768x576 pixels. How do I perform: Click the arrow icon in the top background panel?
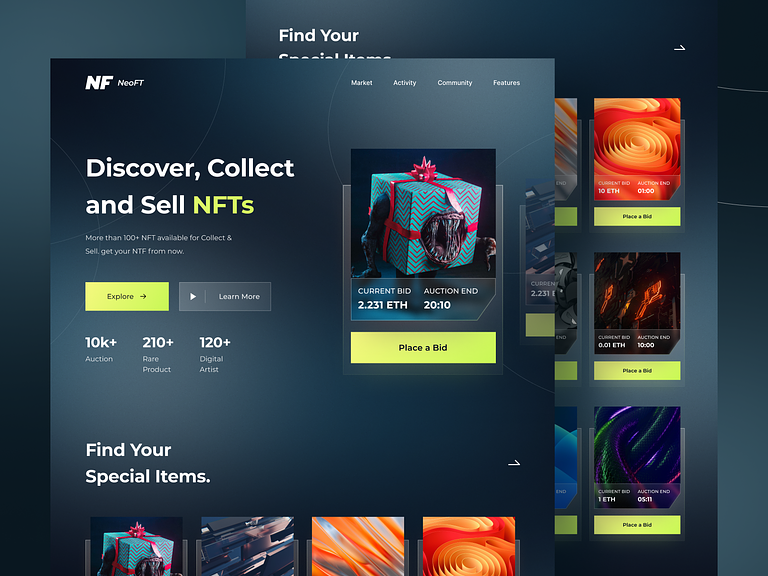coord(679,48)
